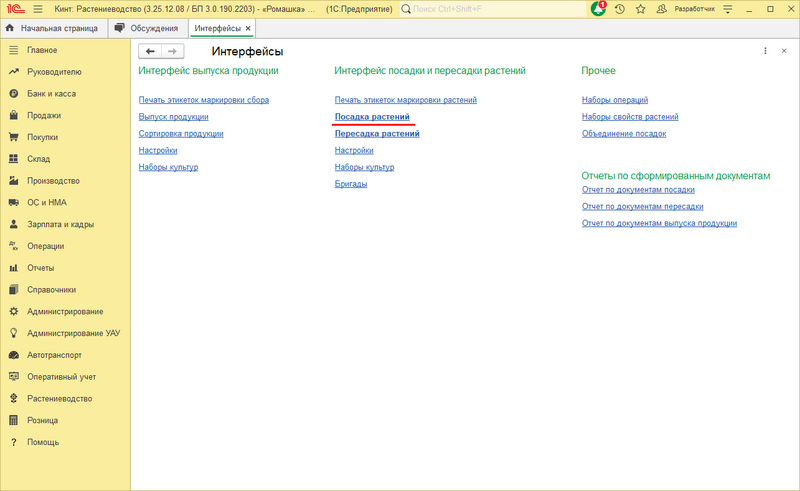Maximize the application window
This screenshot has width=800, height=491.
tap(770, 9)
